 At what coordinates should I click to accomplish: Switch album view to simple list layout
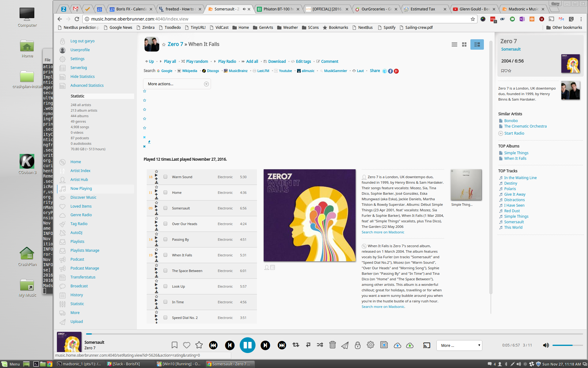pyautogui.click(x=454, y=44)
